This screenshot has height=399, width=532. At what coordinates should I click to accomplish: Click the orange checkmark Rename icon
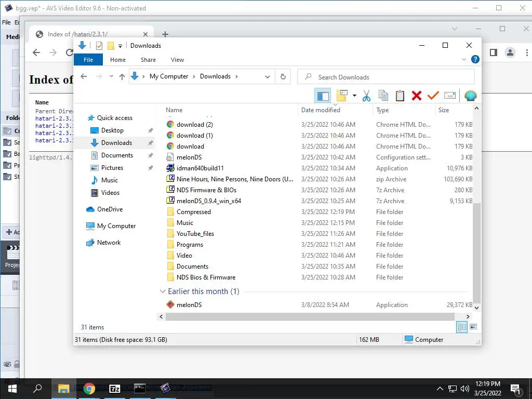433,96
